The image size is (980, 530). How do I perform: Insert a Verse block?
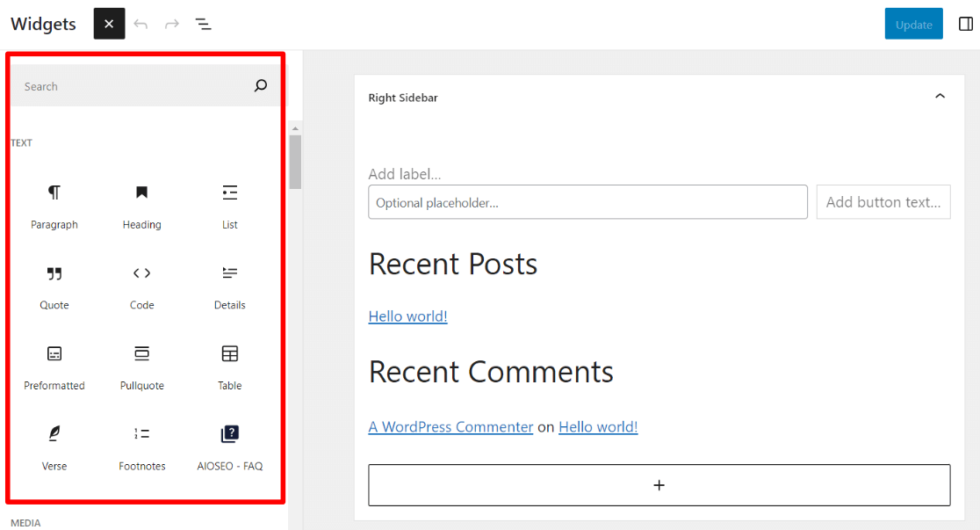click(54, 446)
